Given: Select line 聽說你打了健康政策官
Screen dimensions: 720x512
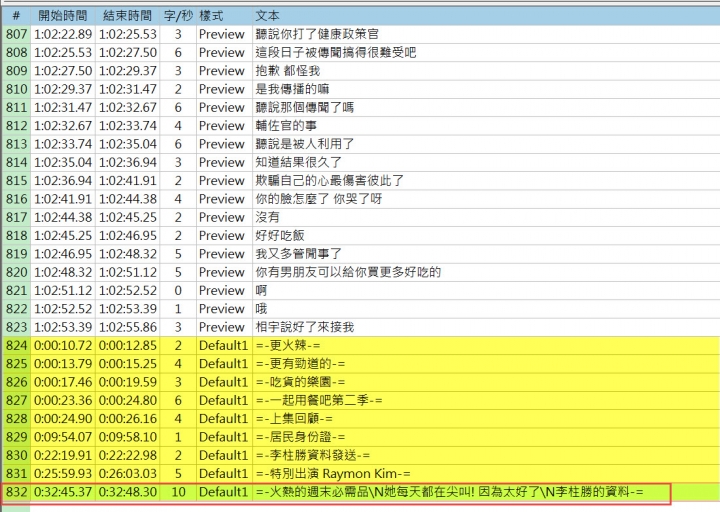Looking at the screenshot, I should [317, 34].
